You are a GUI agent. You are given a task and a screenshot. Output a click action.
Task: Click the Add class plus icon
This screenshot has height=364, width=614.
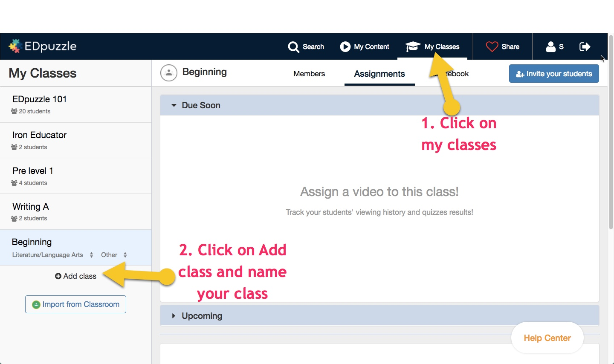pyautogui.click(x=58, y=276)
